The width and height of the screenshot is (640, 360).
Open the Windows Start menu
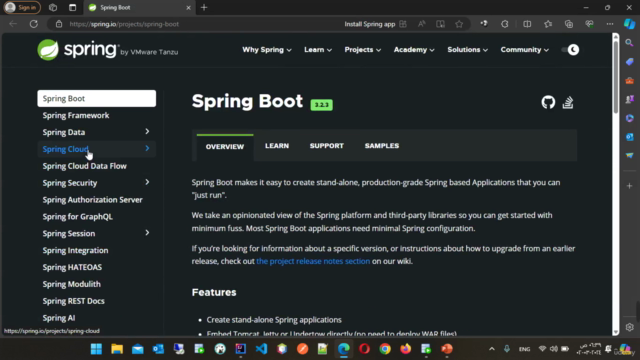(96, 349)
